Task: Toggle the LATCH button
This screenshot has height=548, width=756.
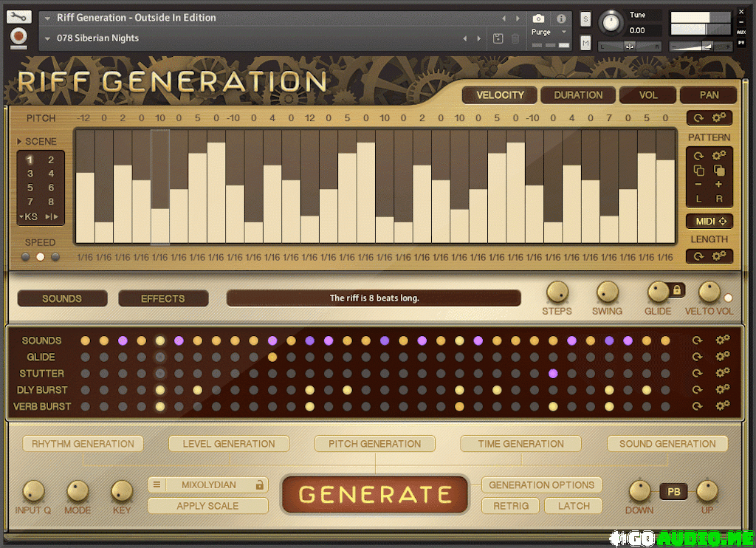Action: pos(573,506)
